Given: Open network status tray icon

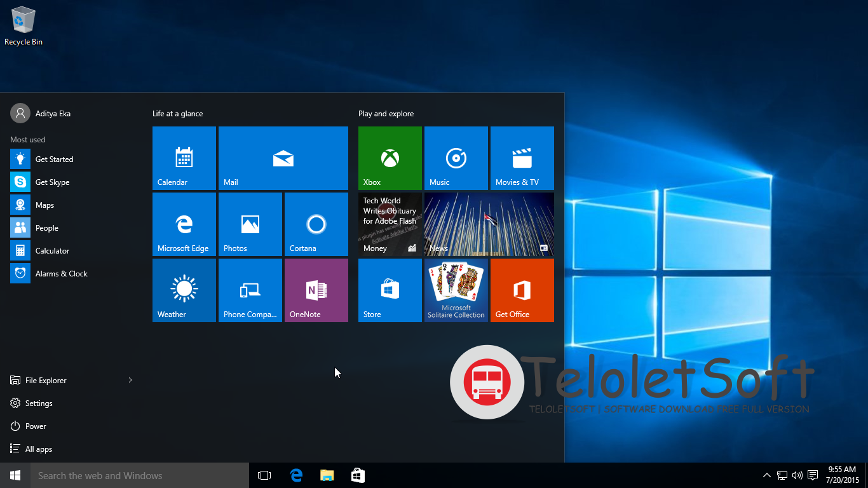Looking at the screenshot, I should 782,475.
